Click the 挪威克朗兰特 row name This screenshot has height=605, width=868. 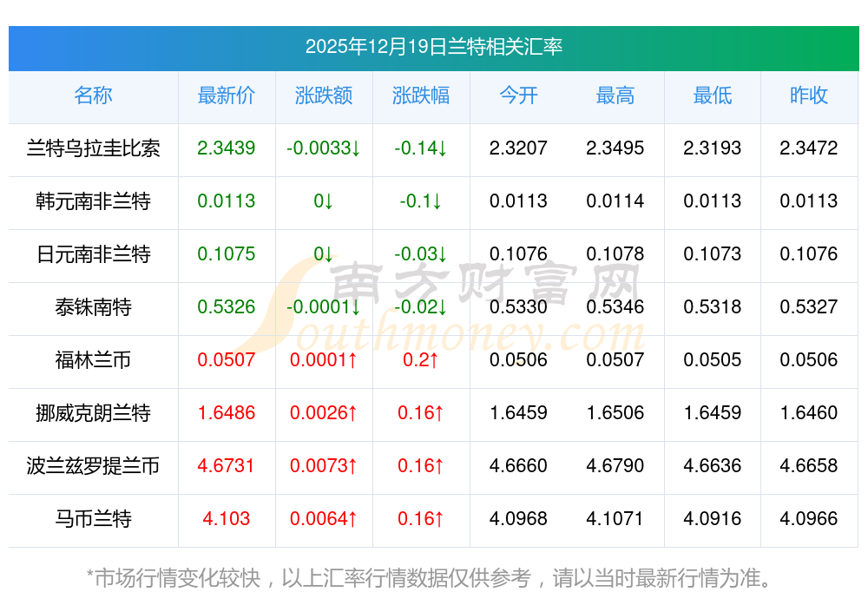[x=93, y=413]
